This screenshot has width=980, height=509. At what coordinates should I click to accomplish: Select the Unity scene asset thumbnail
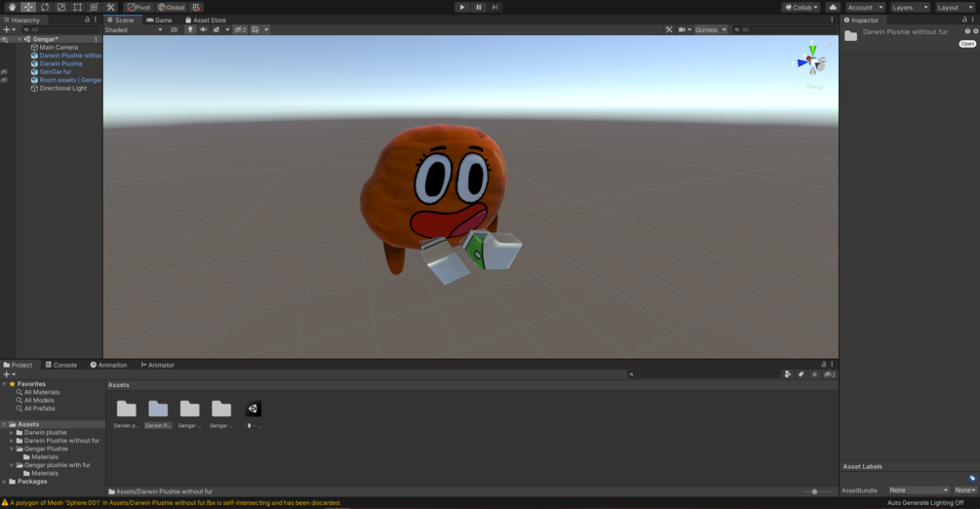[x=253, y=409]
